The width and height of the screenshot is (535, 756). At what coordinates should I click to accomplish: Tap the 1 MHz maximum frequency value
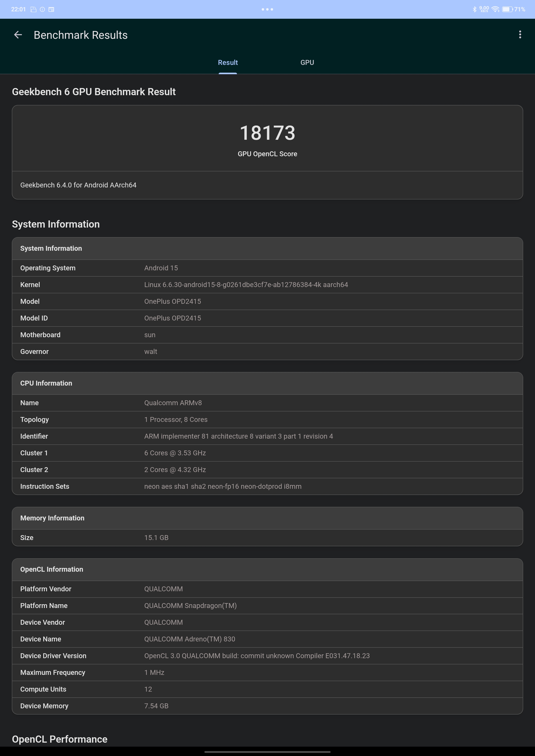point(154,673)
